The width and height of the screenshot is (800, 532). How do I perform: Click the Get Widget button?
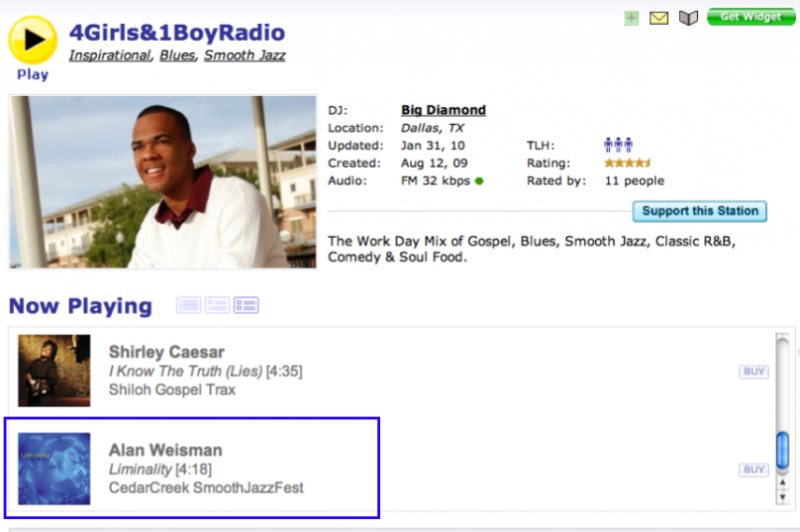point(751,17)
